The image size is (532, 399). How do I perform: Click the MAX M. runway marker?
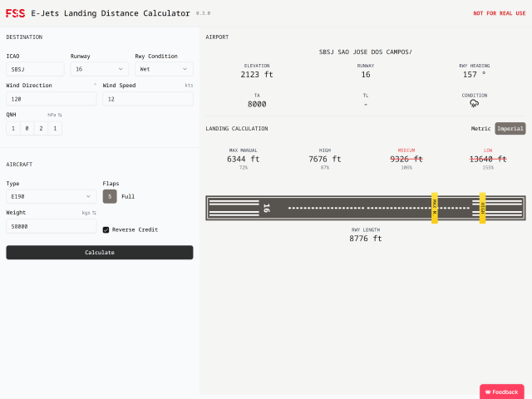[x=434, y=208]
